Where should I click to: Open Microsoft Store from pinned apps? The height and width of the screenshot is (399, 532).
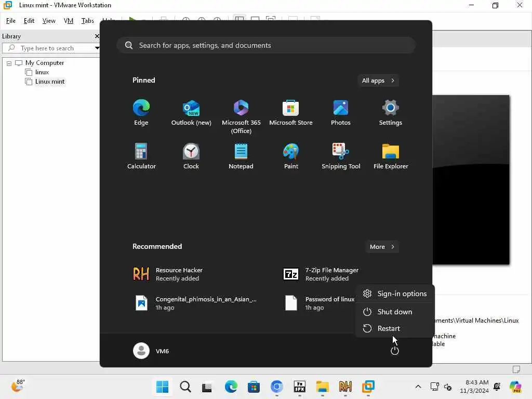[291, 113]
